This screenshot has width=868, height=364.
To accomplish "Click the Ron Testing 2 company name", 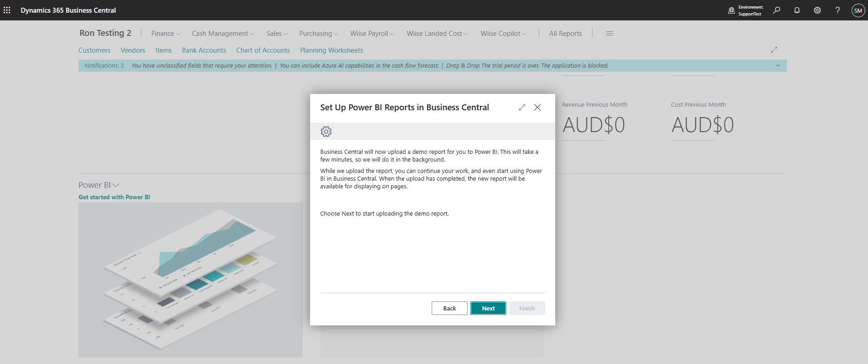I will 105,33.
